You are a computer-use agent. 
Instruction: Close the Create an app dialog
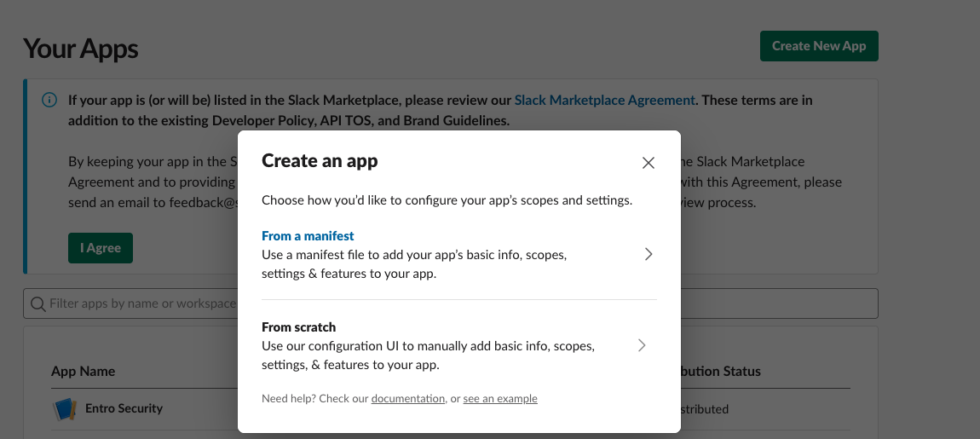[649, 163]
